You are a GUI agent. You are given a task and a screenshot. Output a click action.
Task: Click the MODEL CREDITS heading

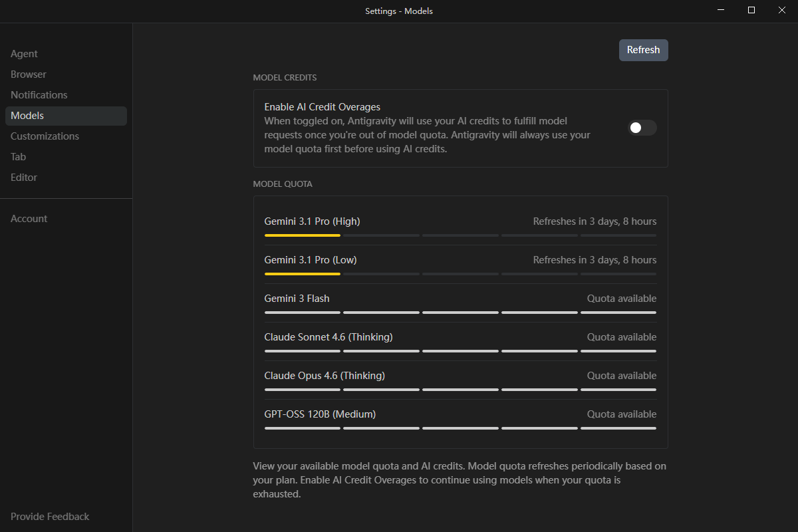pos(285,78)
